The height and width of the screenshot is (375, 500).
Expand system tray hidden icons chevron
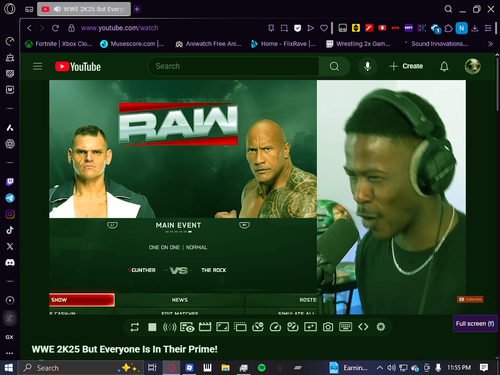[380, 368]
